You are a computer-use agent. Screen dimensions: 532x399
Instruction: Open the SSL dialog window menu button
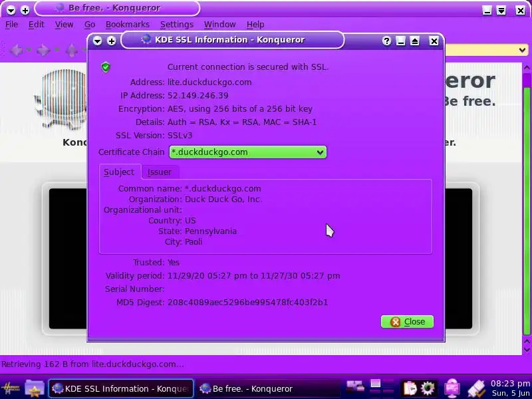(x=97, y=41)
